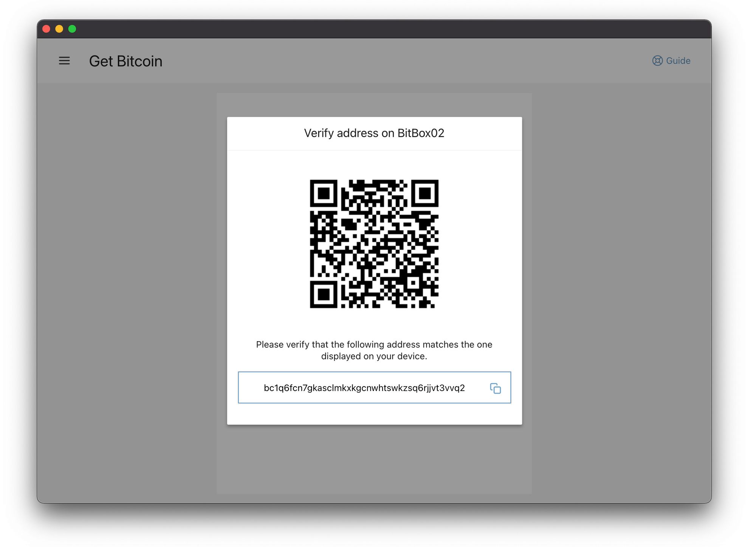756x547 pixels.
Task: Open the Guide help panel
Action: coord(671,61)
